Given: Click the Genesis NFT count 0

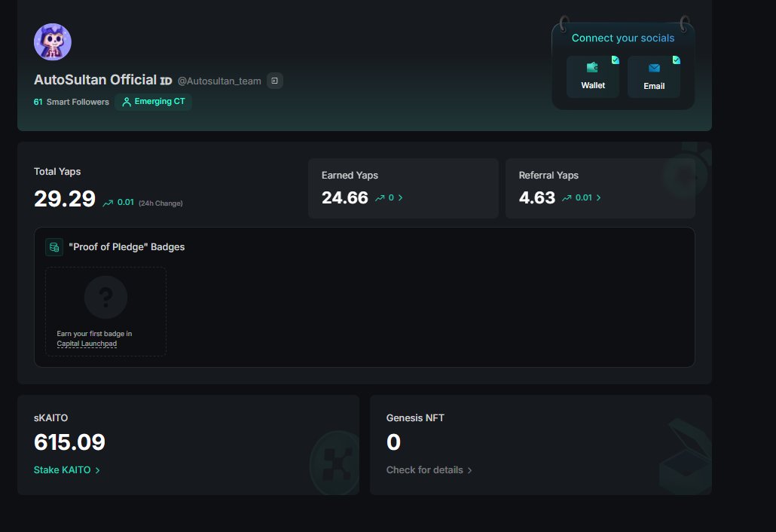Looking at the screenshot, I should pyautogui.click(x=393, y=442).
